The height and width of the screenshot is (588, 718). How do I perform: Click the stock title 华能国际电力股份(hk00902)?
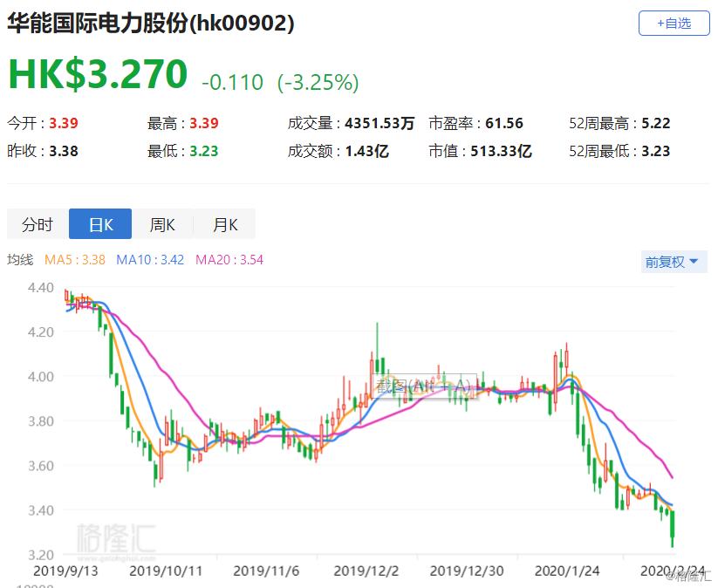click(x=151, y=23)
